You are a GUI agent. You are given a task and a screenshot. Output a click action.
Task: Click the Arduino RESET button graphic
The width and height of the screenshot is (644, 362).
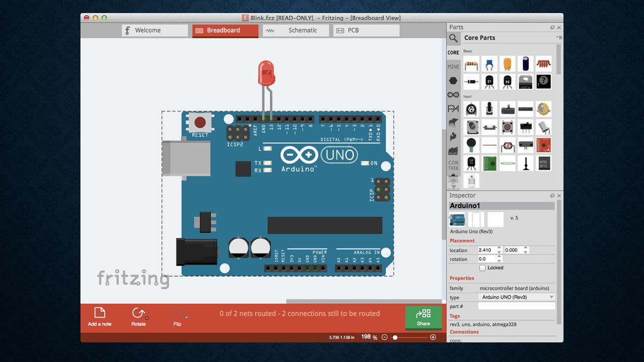[x=200, y=122]
